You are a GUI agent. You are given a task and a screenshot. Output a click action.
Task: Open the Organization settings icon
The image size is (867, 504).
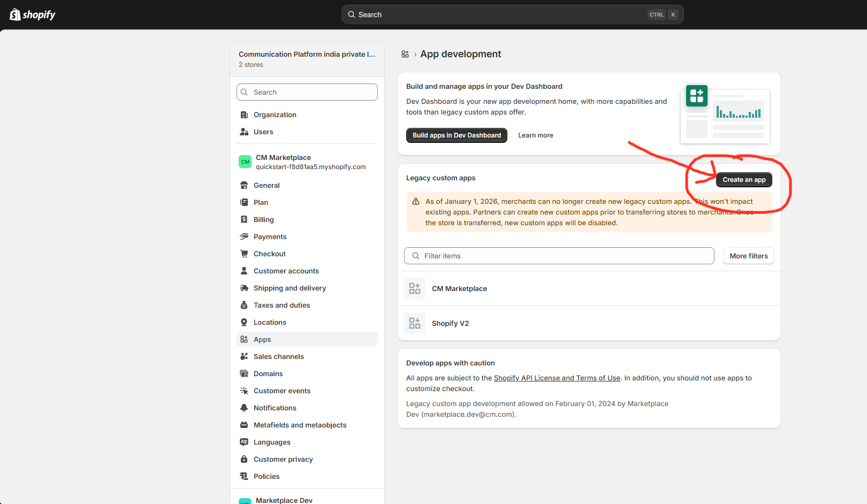tap(244, 114)
